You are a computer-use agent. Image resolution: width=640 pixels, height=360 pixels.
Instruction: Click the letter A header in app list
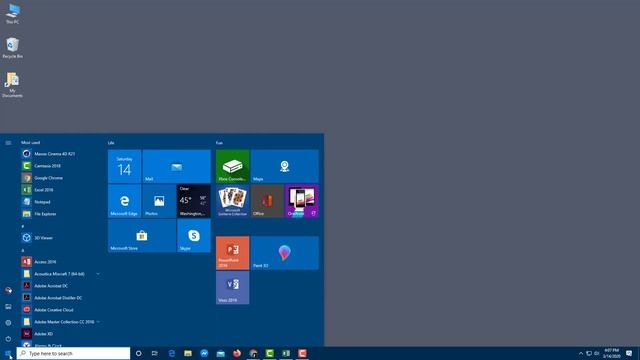pyautogui.click(x=23, y=250)
